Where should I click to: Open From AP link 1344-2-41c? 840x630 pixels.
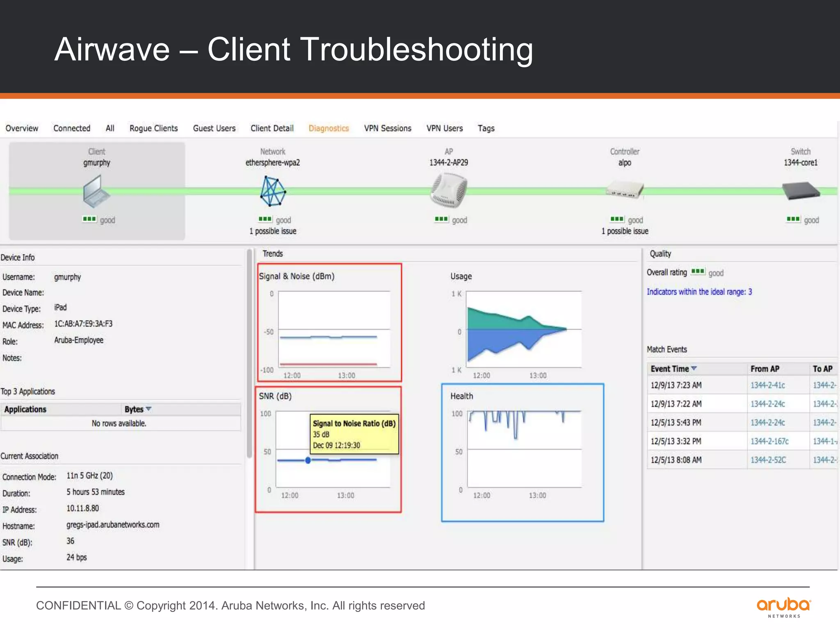click(768, 385)
